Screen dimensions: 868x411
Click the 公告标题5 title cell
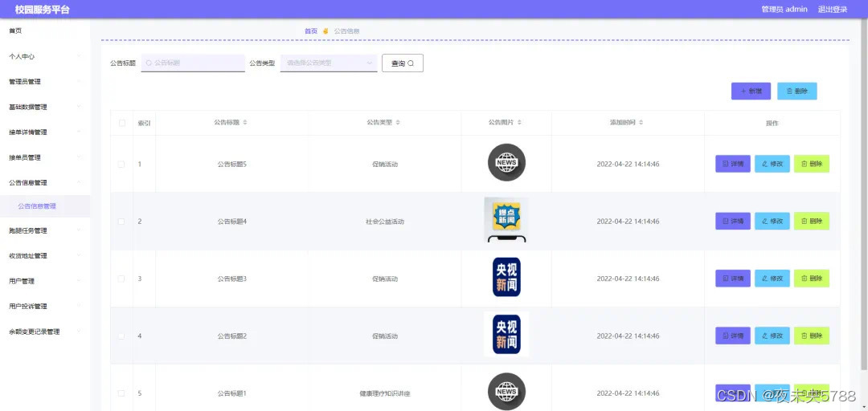tap(232, 165)
